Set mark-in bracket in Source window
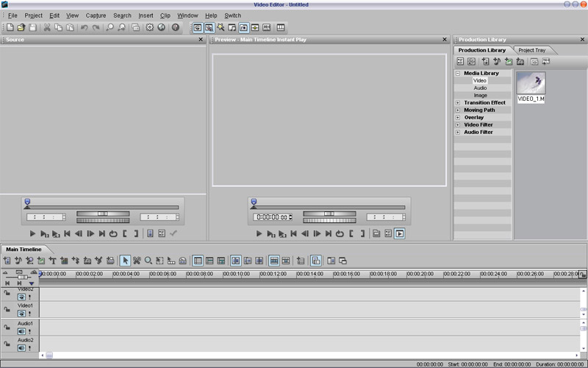 click(125, 233)
